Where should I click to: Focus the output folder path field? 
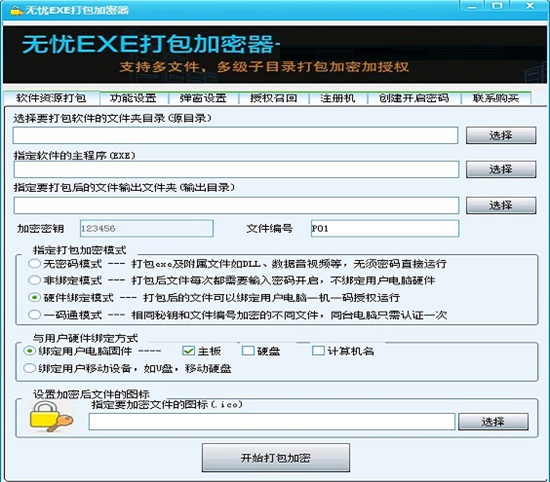tap(236, 205)
